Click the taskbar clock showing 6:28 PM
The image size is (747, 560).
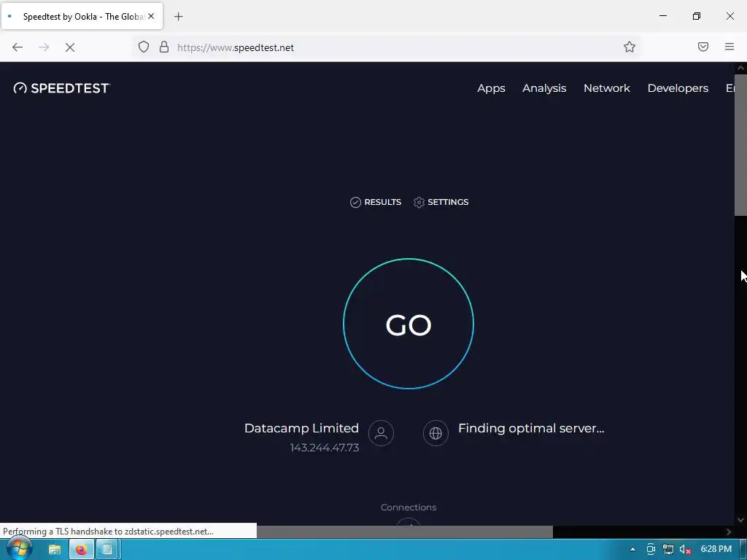716,549
